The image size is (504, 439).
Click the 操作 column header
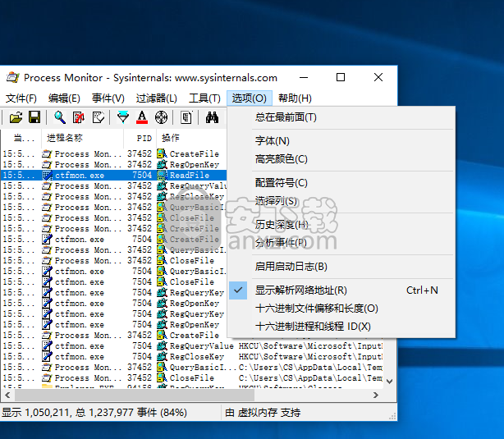click(191, 138)
